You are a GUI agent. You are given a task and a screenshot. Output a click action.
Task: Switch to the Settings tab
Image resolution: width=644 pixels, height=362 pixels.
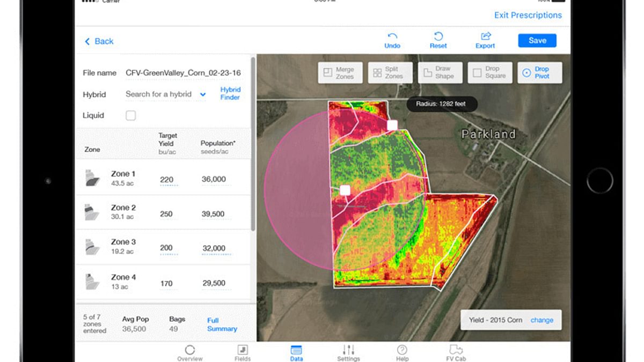[x=348, y=353]
